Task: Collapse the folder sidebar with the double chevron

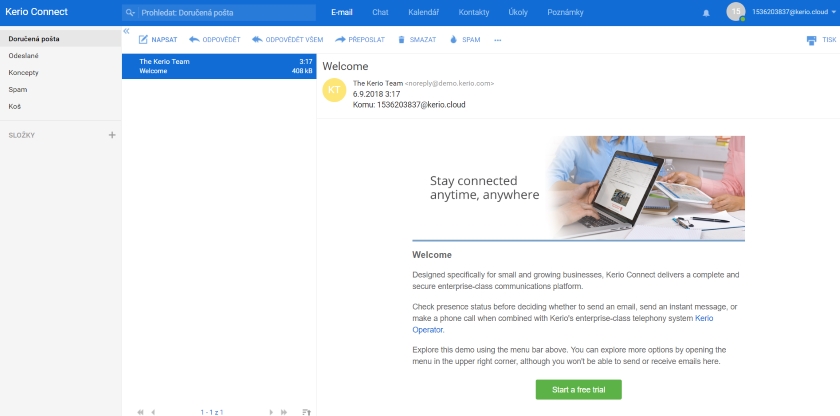Action: point(126,31)
